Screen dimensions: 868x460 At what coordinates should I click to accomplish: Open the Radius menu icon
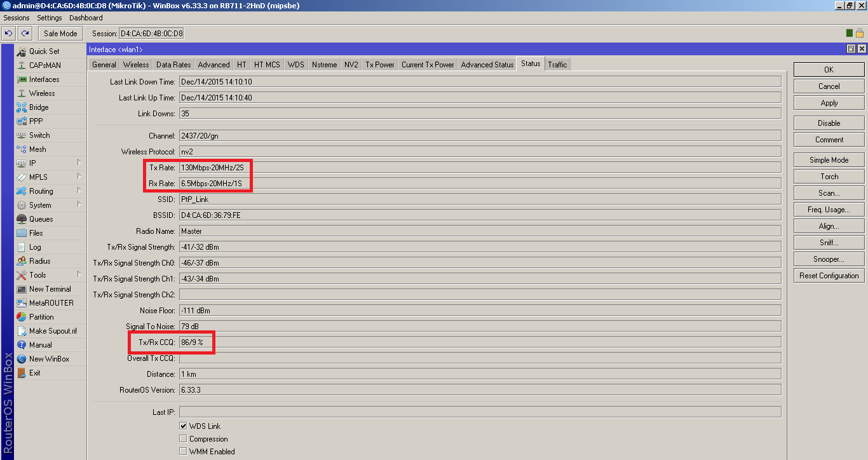coord(22,261)
